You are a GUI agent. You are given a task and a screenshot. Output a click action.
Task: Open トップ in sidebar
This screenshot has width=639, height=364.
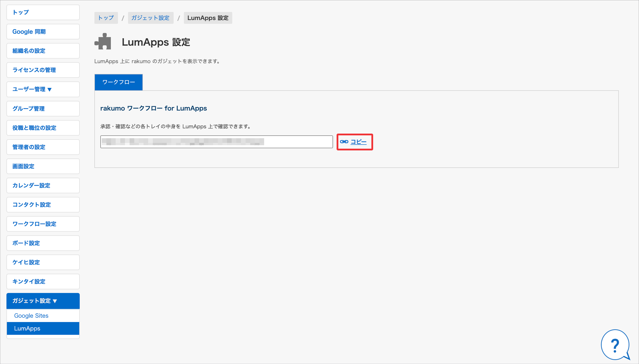[x=43, y=12]
